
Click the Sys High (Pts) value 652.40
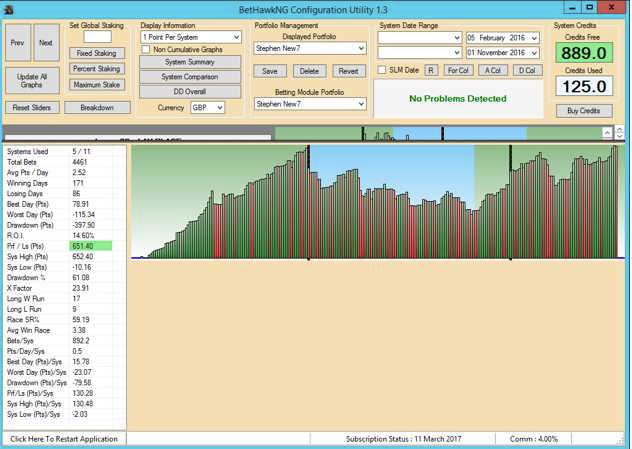83,257
